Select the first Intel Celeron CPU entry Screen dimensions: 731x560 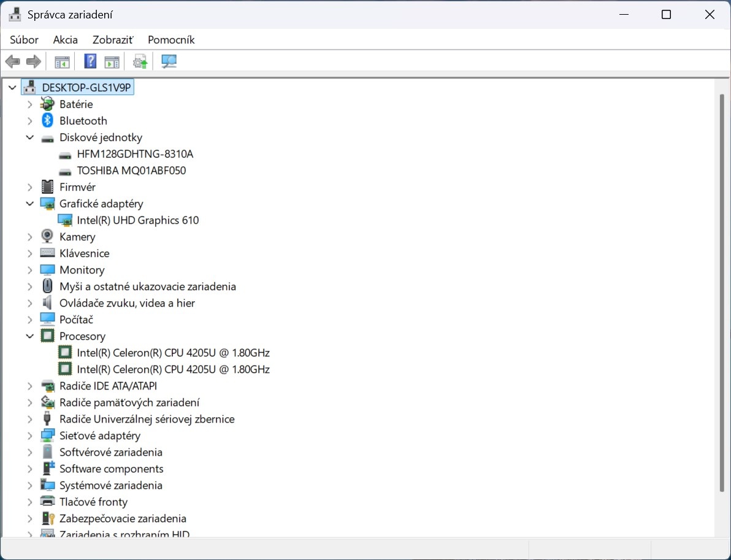(174, 352)
